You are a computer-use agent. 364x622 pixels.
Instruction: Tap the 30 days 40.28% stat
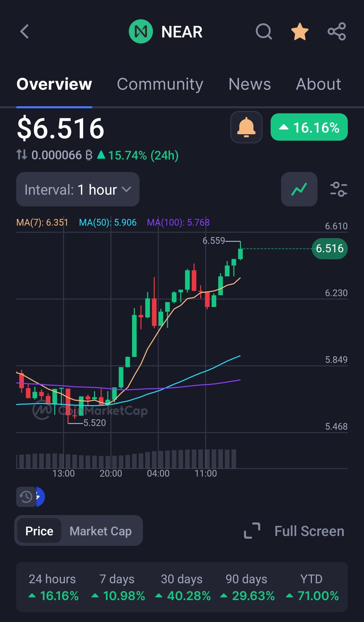(x=182, y=587)
